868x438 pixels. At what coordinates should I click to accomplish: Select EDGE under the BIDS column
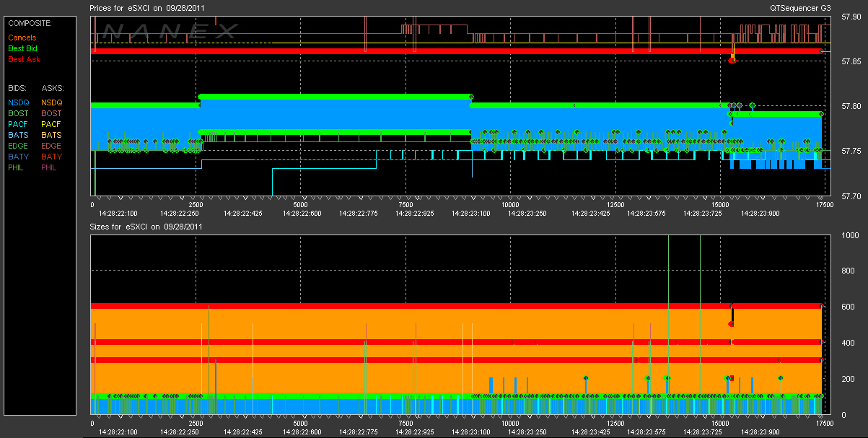point(18,146)
